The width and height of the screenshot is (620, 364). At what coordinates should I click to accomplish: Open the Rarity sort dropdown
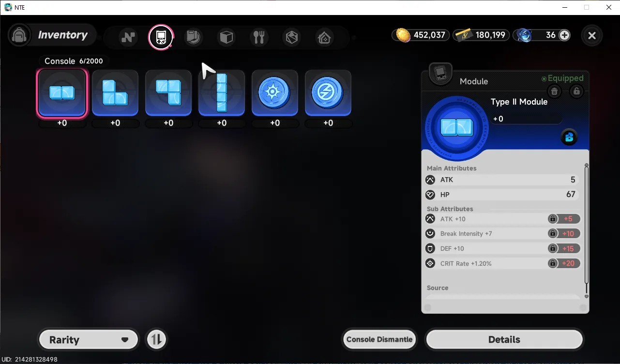(89, 340)
